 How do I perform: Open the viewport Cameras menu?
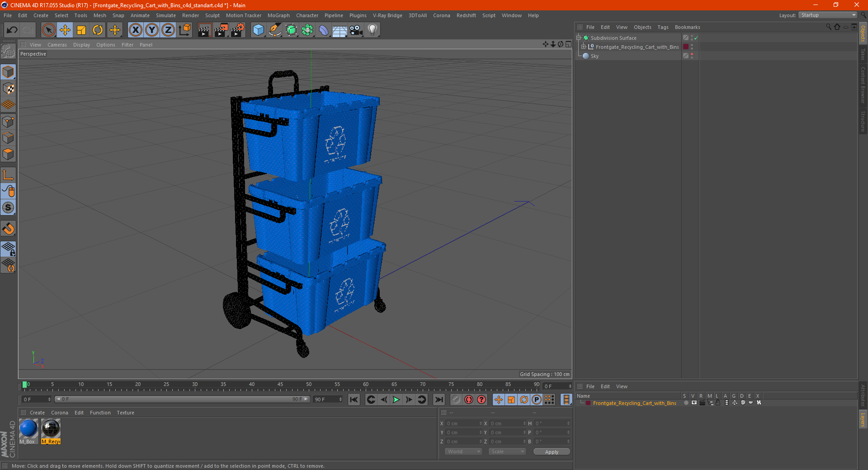pyautogui.click(x=57, y=45)
